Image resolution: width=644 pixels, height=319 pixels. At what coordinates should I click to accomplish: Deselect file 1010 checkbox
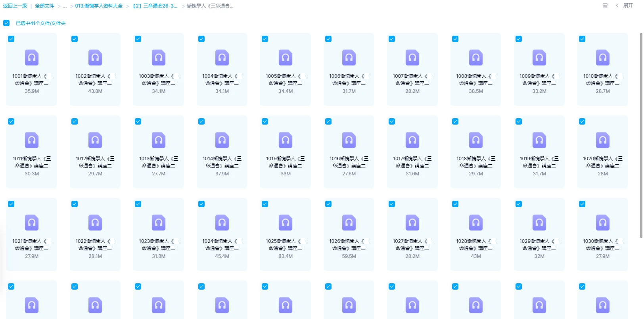[x=582, y=39]
